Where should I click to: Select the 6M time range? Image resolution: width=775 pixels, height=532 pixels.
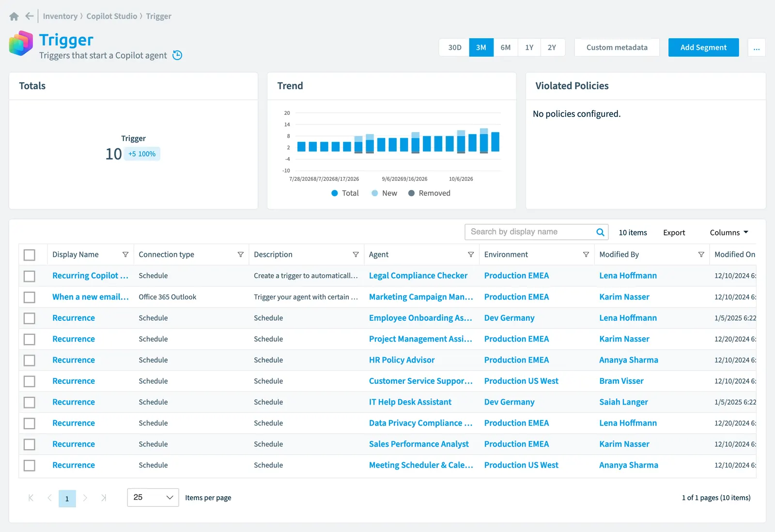click(505, 47)
